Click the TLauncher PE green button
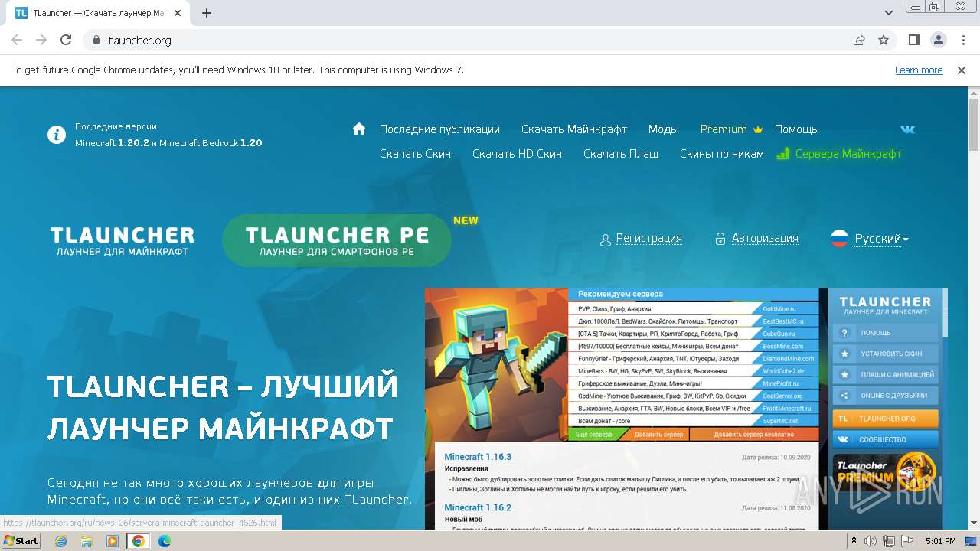The width and height of the screenshot is (980, 551). click(337, 240)
